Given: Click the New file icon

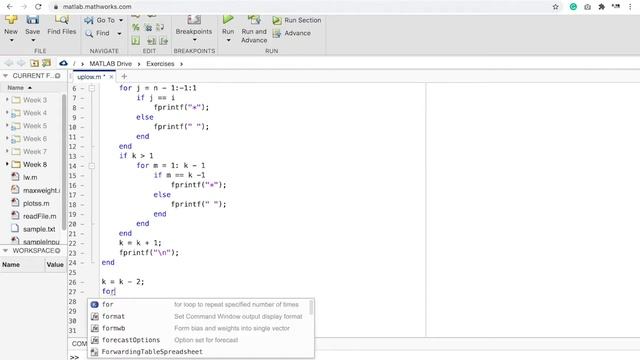Looking at the screenshot, I should (x=11, y=20).
